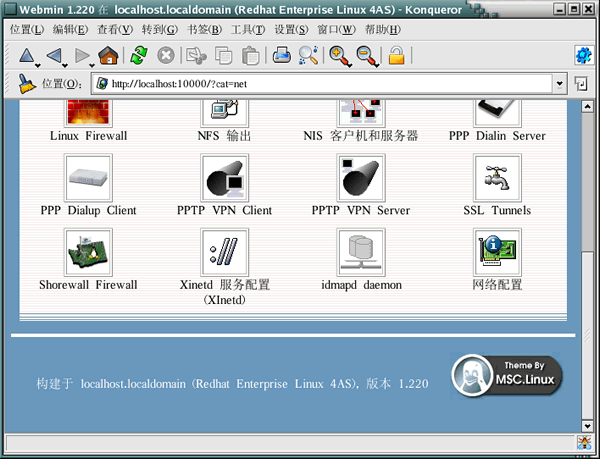Expand the zoom in dropdown arrow

tap(350, 66)
